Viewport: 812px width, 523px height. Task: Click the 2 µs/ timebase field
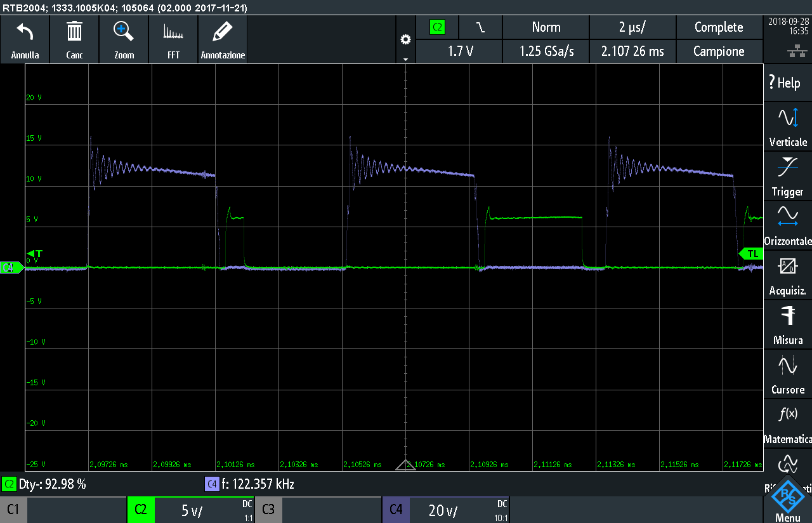[632, 27]
